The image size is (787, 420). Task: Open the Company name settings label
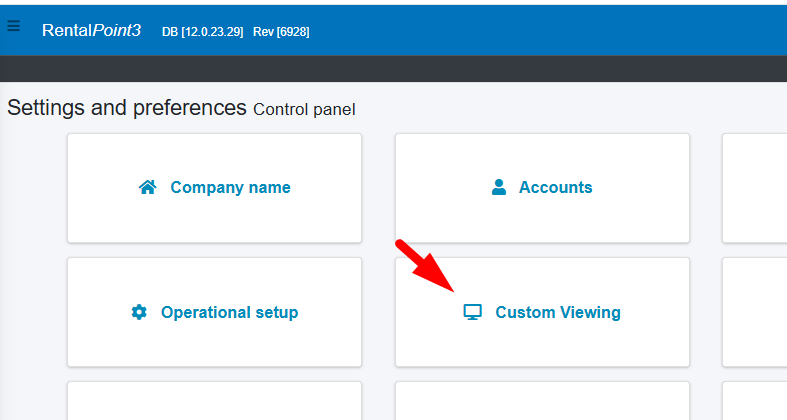point(230,188)
